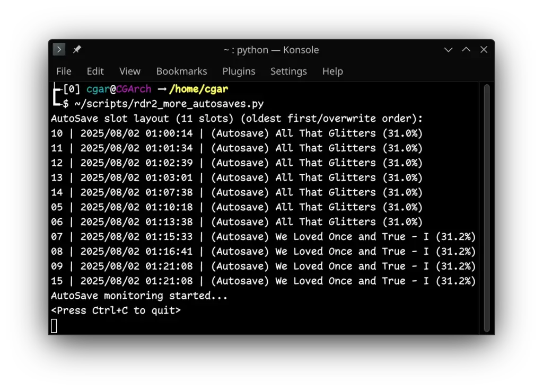Select the yellow /home/cgar path text
Screen dimensions: 543x392
pos(198,89)
